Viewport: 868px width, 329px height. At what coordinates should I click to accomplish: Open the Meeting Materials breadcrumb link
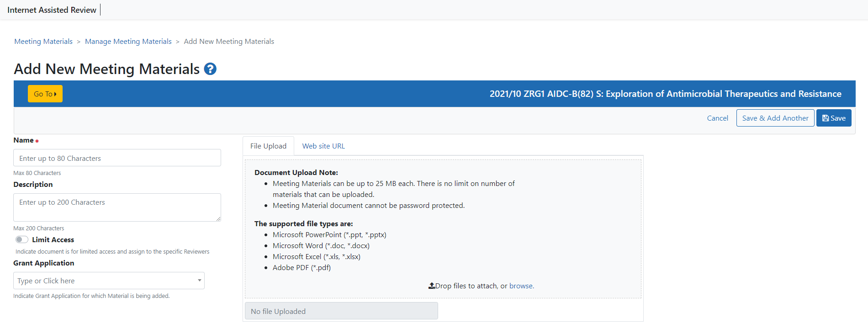pyautogui.click(x=43, y=41)
